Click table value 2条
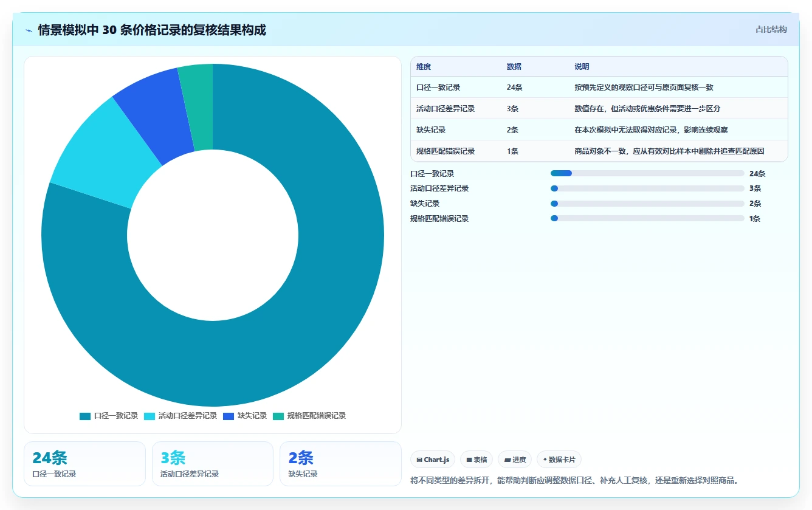This screenshot has width=812, height=510. click(512, 130)
